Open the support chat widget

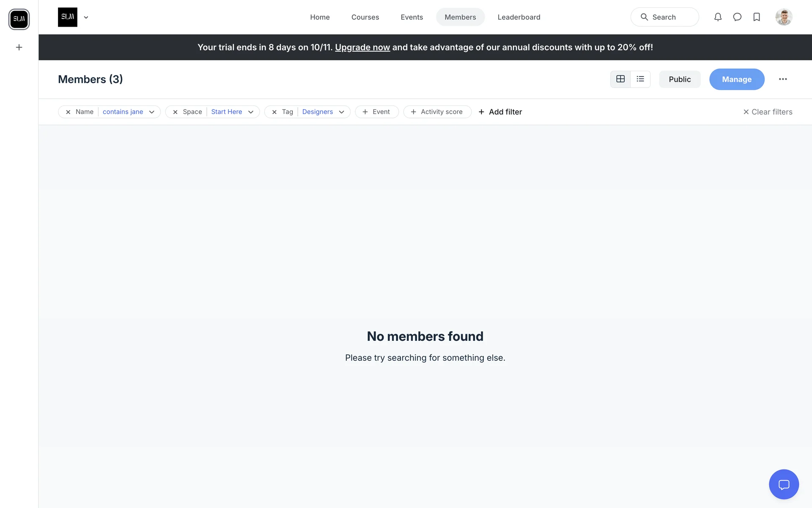(x=784, y=484)
